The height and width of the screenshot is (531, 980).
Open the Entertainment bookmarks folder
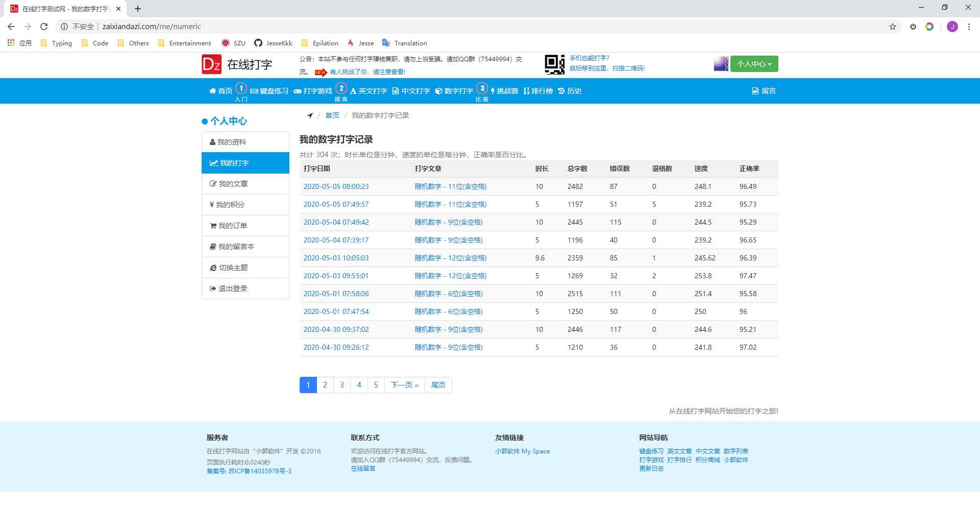coord(185,43)
